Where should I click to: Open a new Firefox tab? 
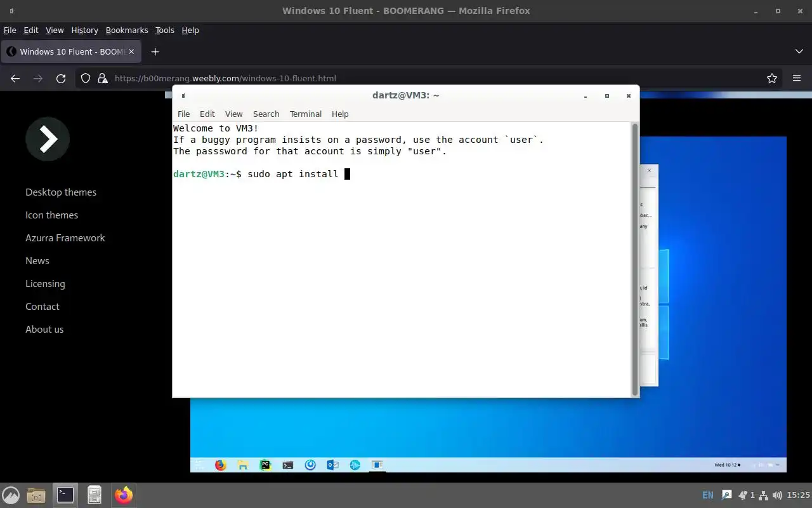click(x=155, y=51)
